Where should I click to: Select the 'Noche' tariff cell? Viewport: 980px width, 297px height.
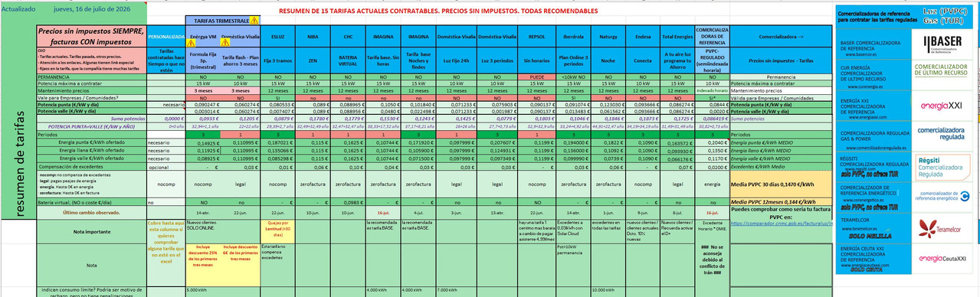tap(608, 60)
